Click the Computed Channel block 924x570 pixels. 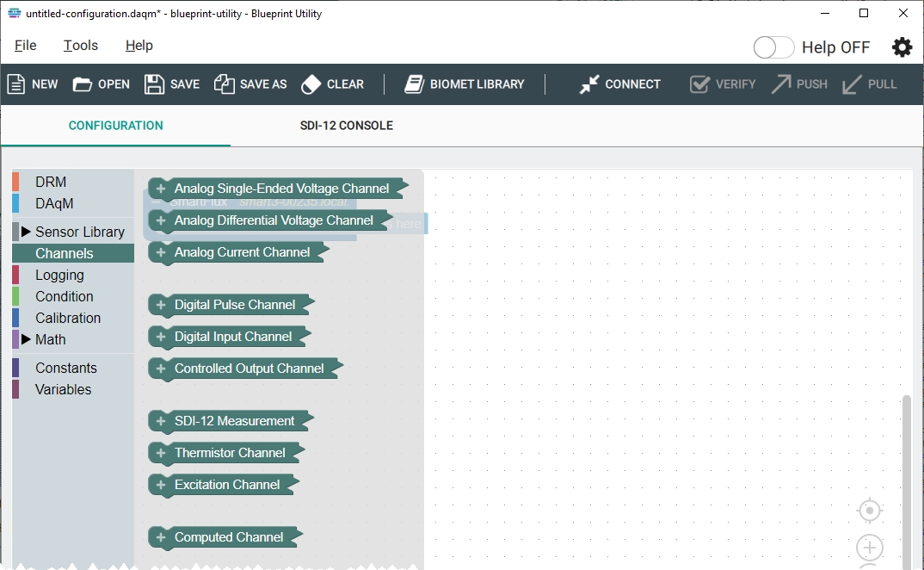coord(229,537)
